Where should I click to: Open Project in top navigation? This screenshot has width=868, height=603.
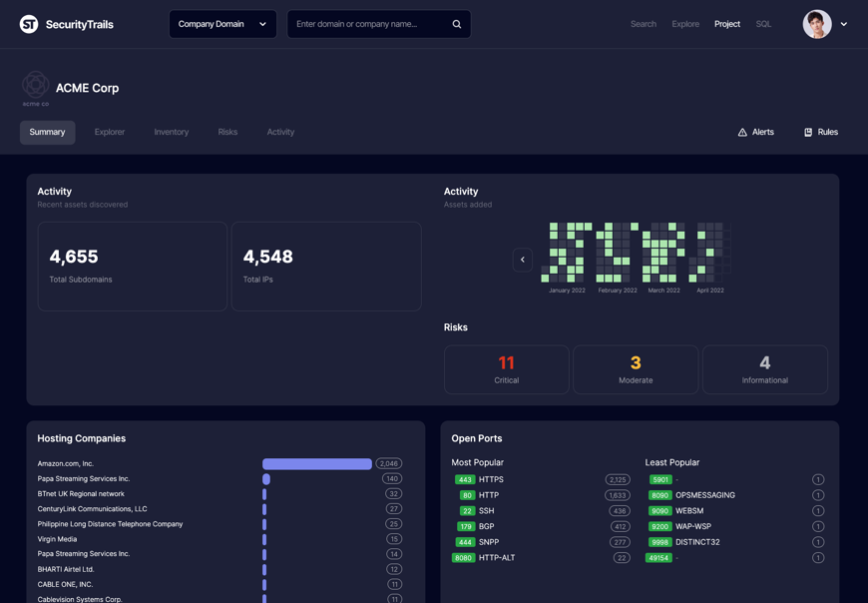coord(727,24)
